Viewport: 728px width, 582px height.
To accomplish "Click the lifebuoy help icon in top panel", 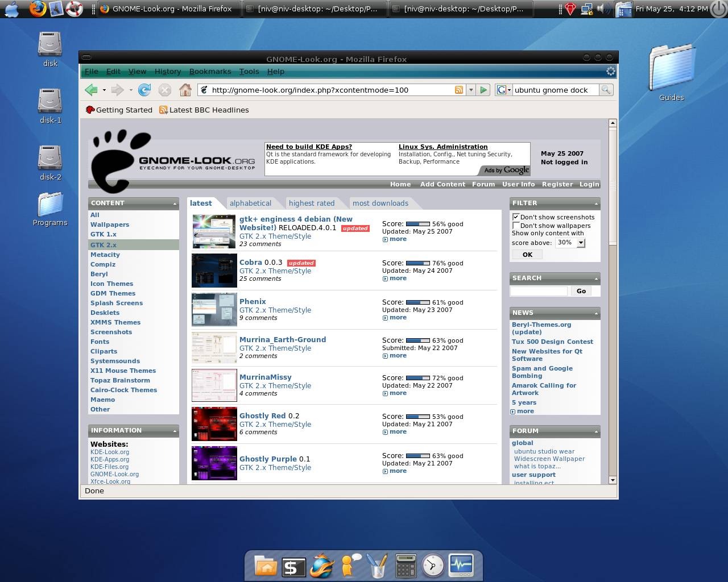I will (x=74, y=9).
